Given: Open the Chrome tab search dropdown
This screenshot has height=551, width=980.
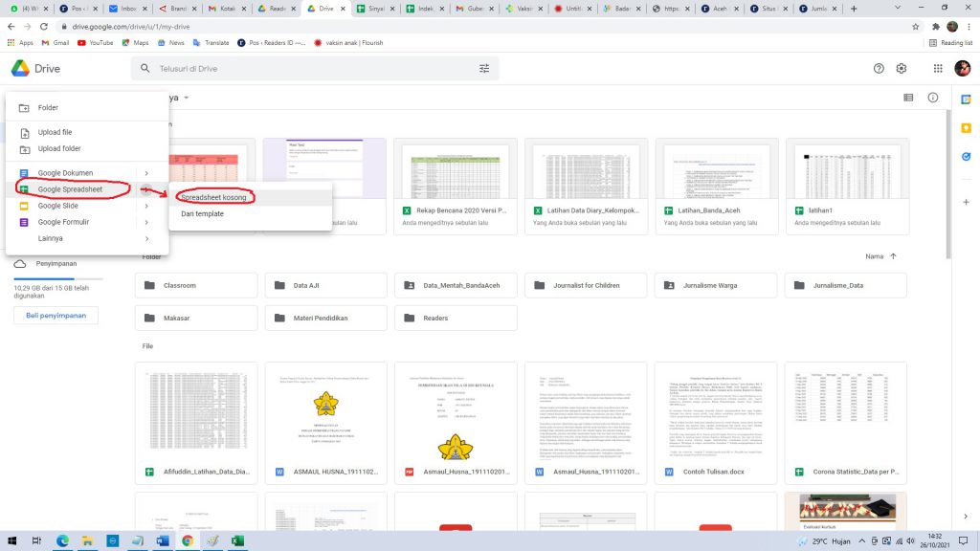Looking at the screenshot, I should 898,8.
